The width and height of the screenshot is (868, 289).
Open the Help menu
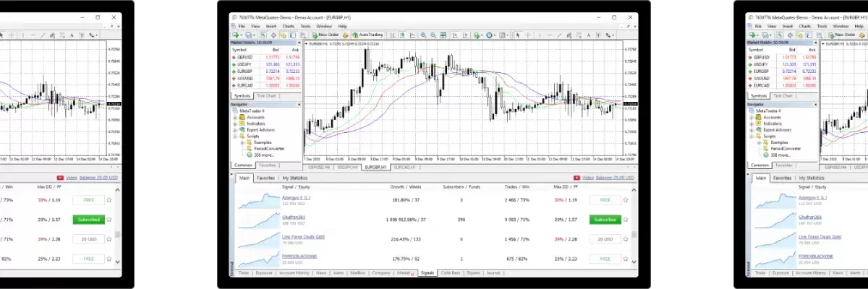(342, 26)
